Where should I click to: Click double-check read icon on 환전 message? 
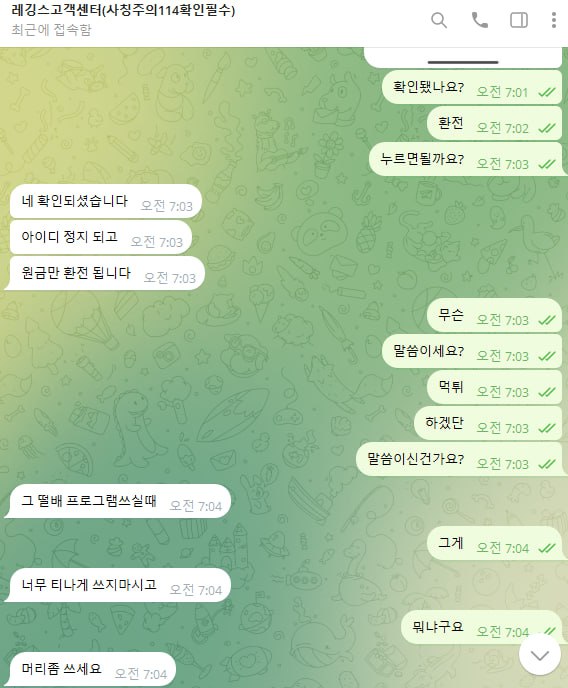click(x=547, y=128)
